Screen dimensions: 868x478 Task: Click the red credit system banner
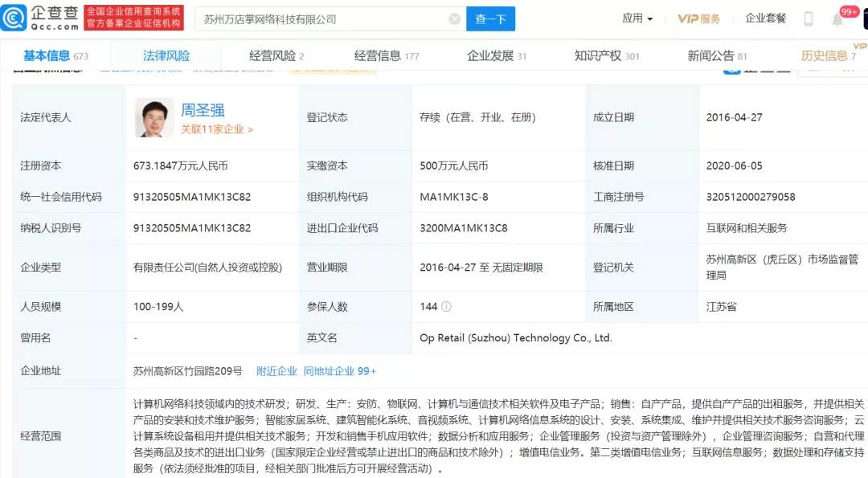[133, 18]
